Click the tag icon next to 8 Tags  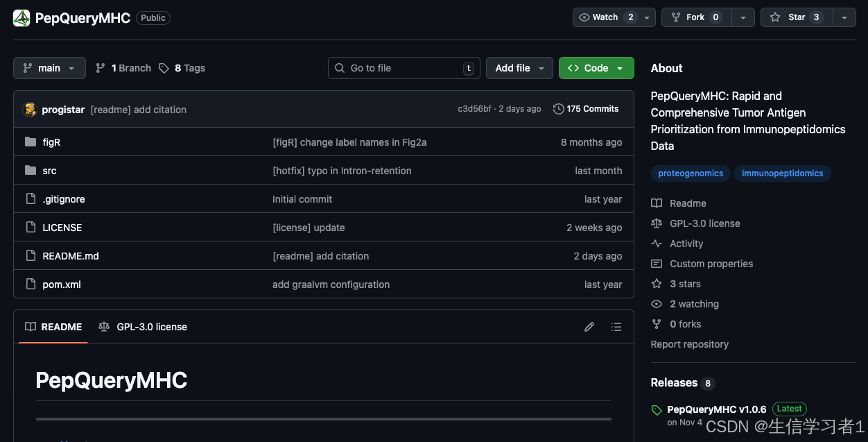click(164, 68)
